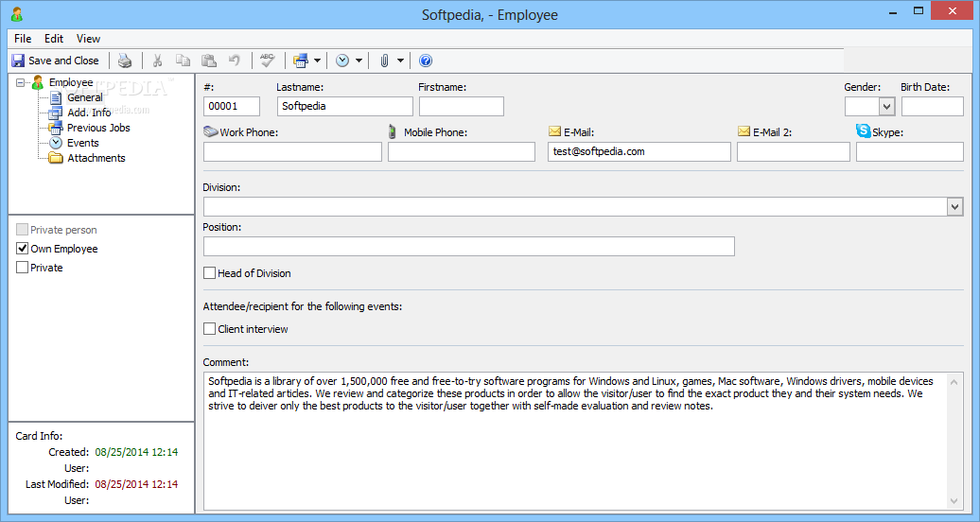This screenshot has height=522, width=980.
Task: Click the employee number field
Action: 231,106
